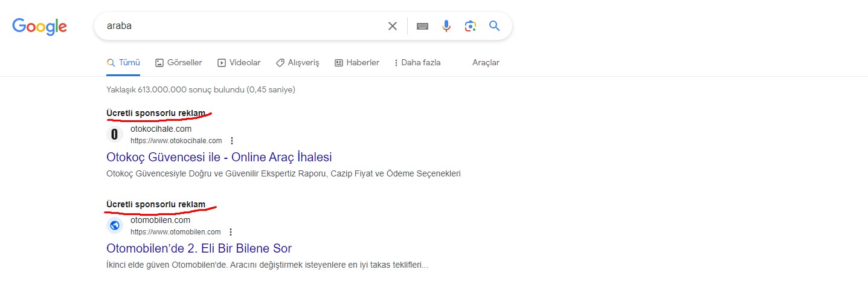Open Otokoç Güvencesi ile Online Araç İhalesi link
The image size is (868, 284).
(x=219, y=157)
